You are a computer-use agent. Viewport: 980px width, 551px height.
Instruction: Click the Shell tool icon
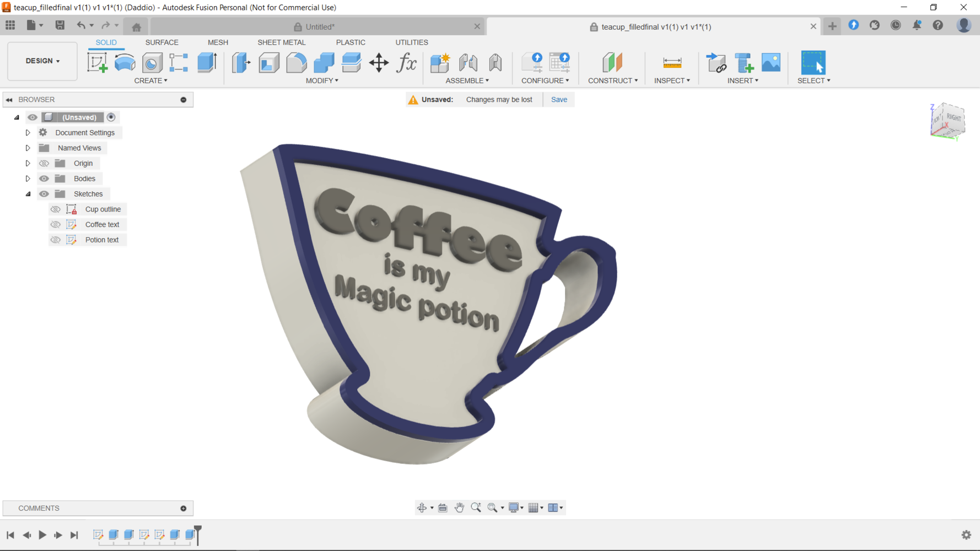click(x=268, y=63)
